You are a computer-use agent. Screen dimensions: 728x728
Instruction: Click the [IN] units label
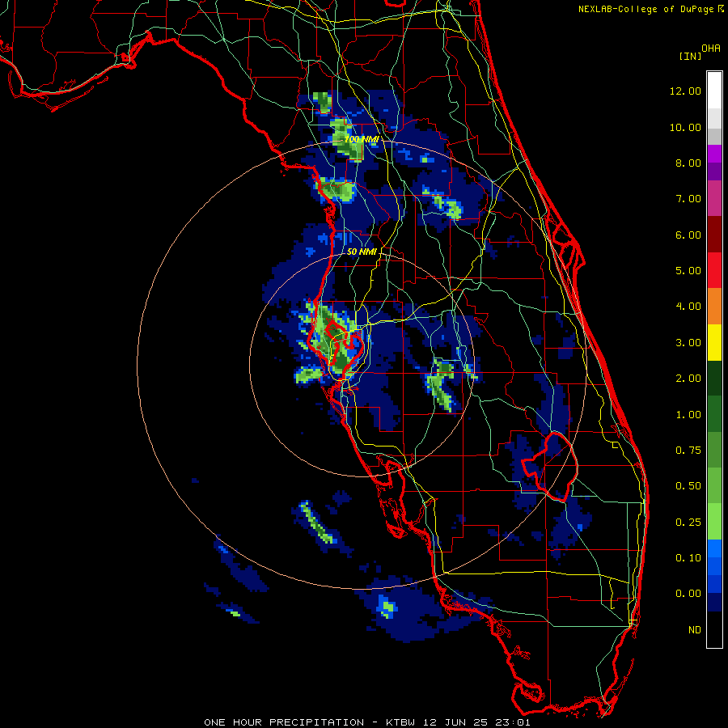click(690, 56)
